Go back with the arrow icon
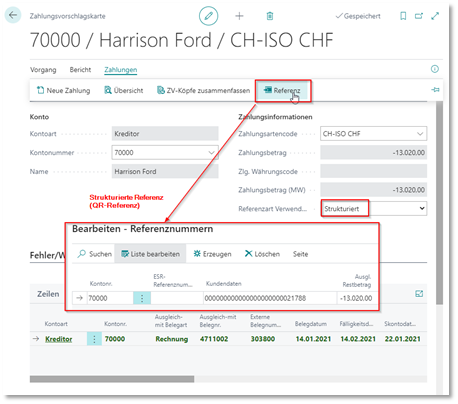The width and height of the screenshot is (458, 404). pos(13,15)
